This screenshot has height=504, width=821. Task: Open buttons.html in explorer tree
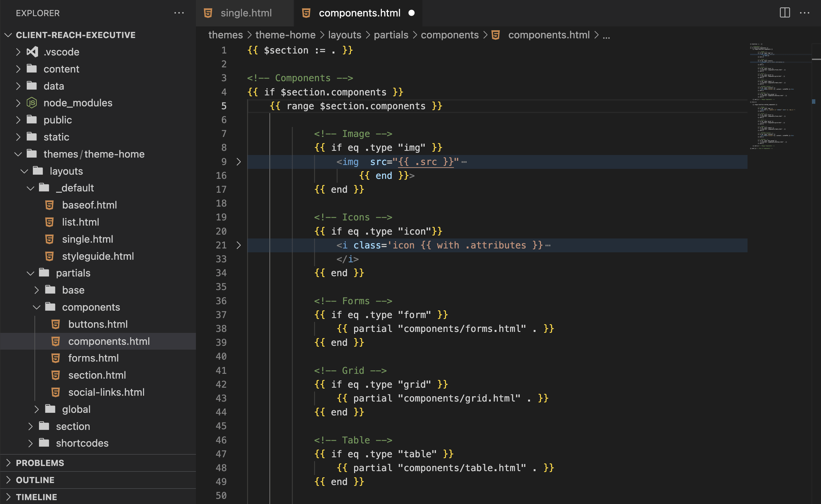click(98, 324)
